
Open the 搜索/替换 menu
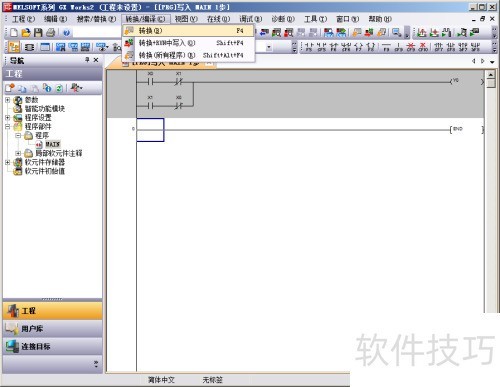point(96,19)
